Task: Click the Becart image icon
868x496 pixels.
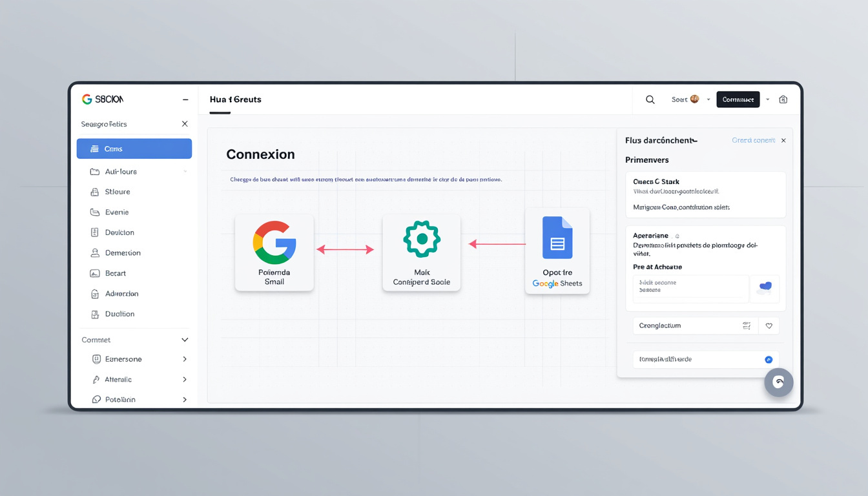Action: [x=94, y=273]
